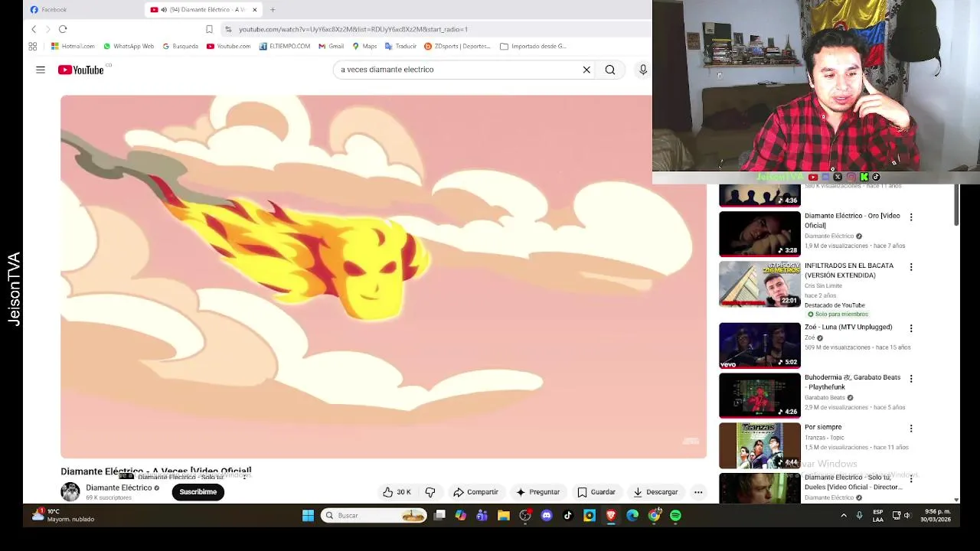Go back in the browser
Screen dimensions: 980x551
(34, 29)
